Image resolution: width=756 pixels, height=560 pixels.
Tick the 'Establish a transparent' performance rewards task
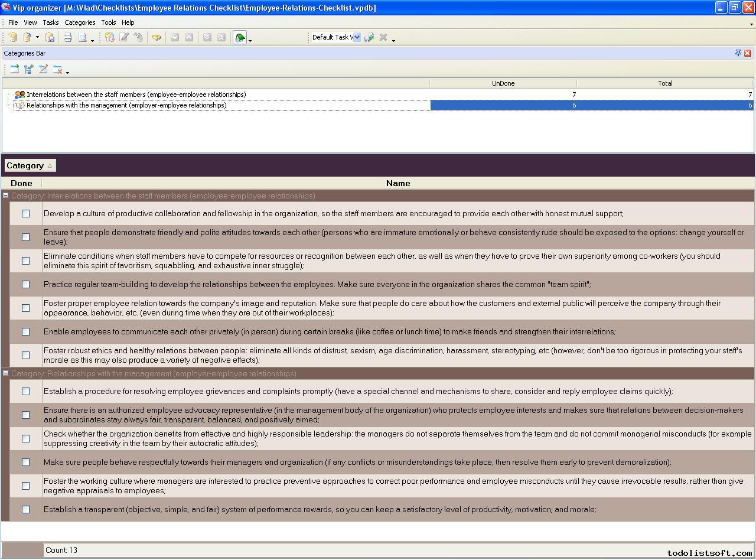coord(25,510)
